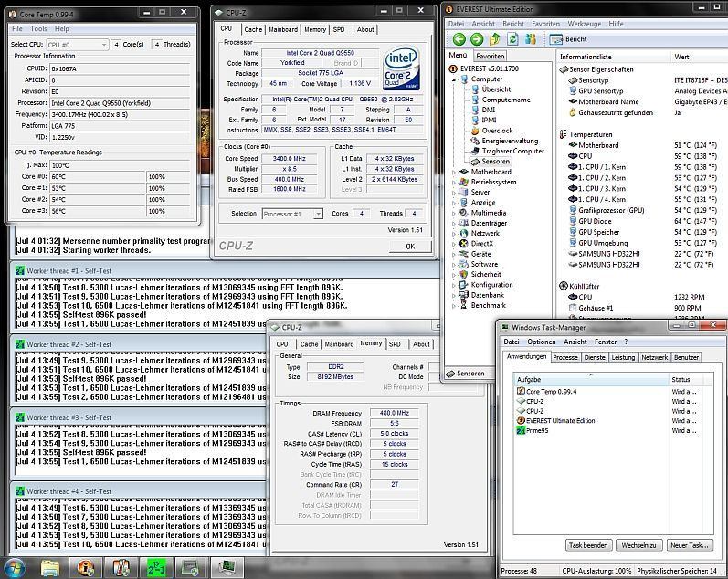This screenshot has width=728, height=579.
Task: Sort by Aufgabe column header
Action: click(x=591, y=379)
